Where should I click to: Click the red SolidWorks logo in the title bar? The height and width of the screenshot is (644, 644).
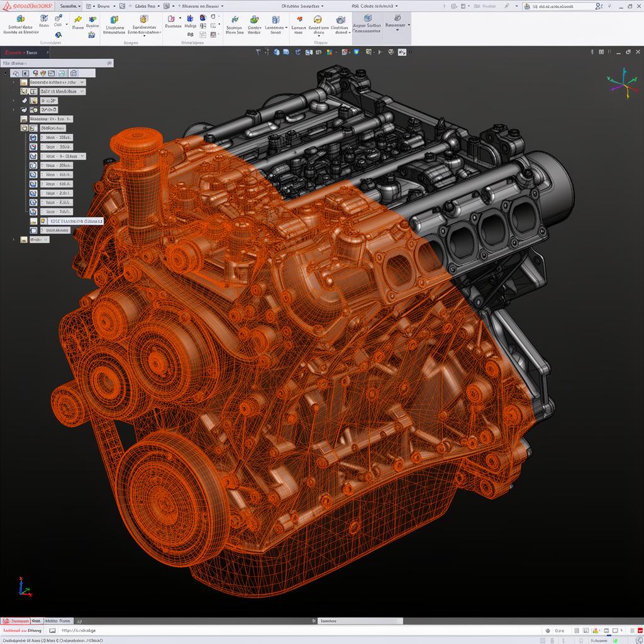[28, 6]
